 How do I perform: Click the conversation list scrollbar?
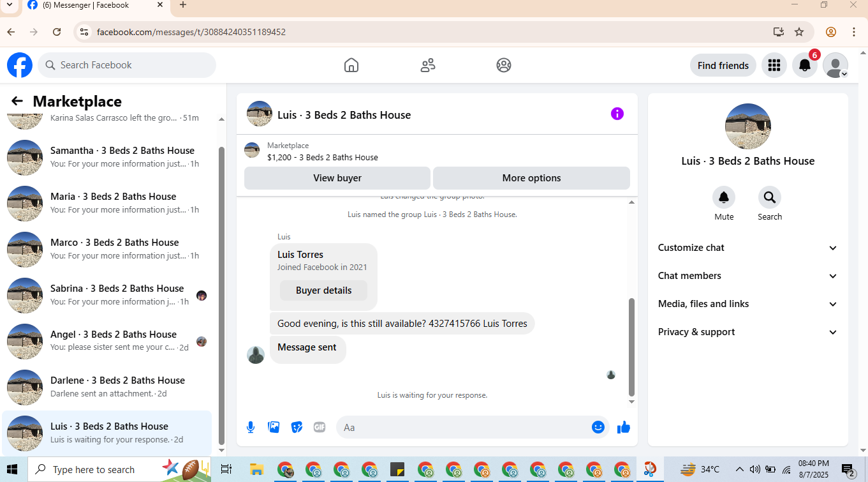pyautogui.click(x=221, y=296)
